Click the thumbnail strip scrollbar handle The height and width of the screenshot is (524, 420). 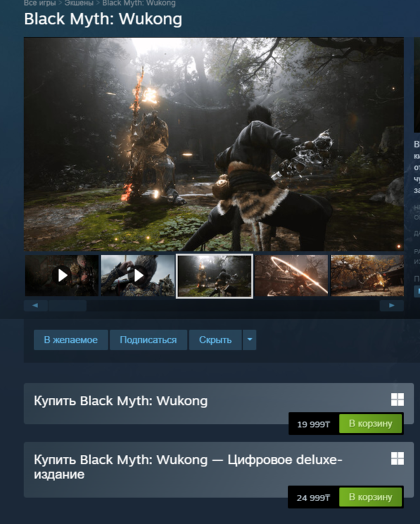(68, 305)
